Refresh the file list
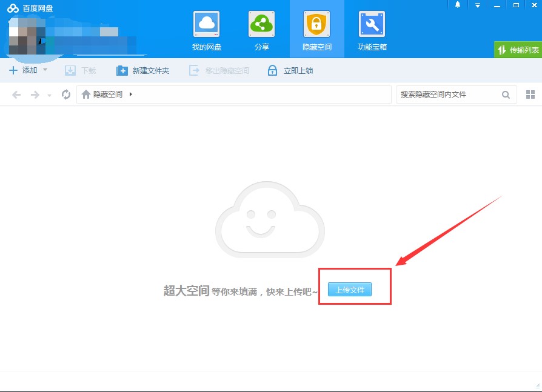The height and width of the screenshot is (392, 542). 65,95
